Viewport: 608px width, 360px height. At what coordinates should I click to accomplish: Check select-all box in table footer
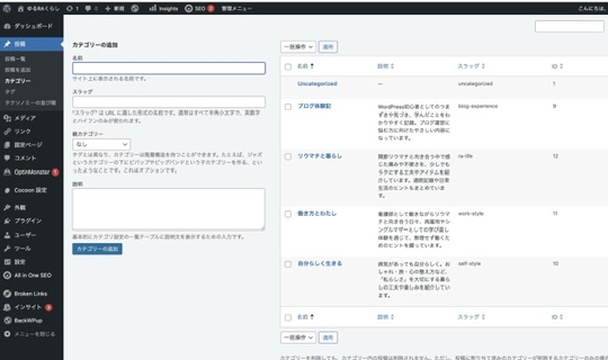(288, 318)
